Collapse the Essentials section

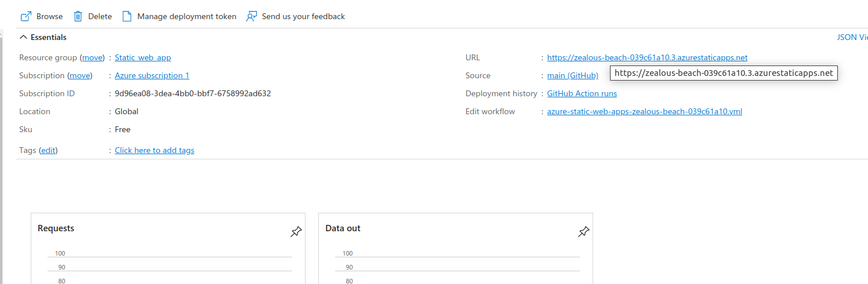coord(23,37)
